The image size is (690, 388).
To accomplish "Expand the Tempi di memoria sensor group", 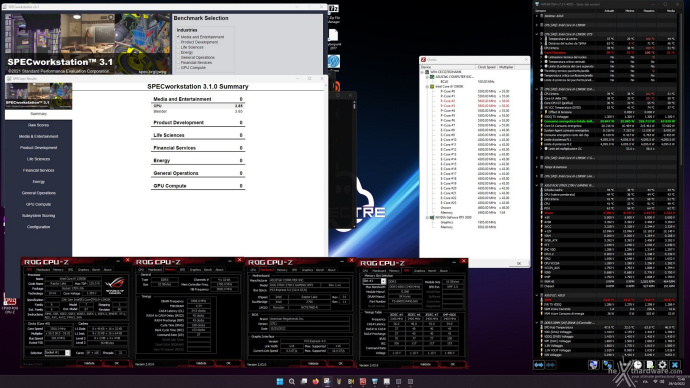I will pos(537,167).
